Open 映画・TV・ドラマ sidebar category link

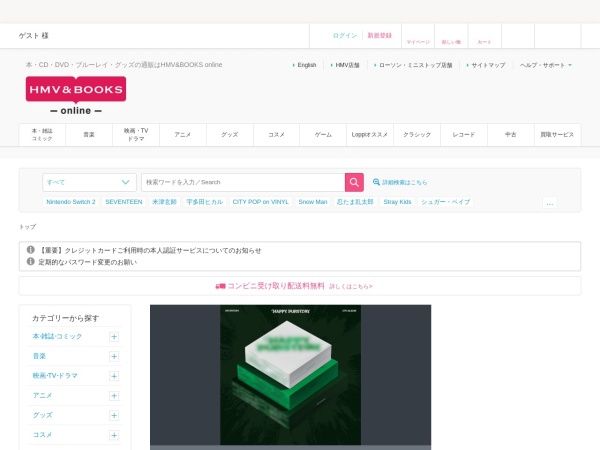click(55, 376)
